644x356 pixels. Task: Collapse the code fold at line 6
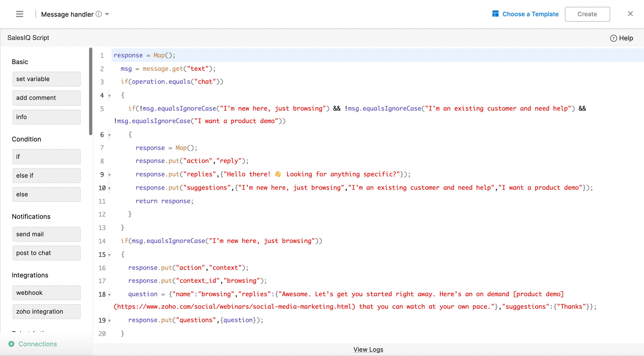[109, 135]
